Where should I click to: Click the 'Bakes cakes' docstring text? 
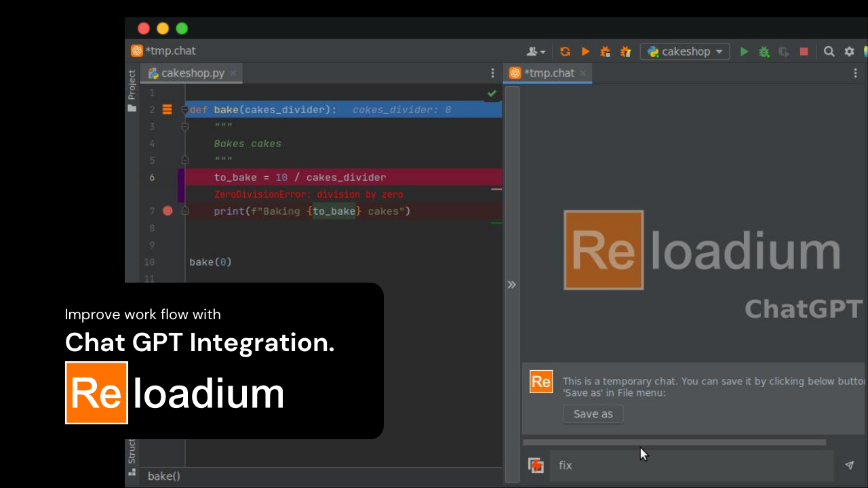click(x=248, y=144)
